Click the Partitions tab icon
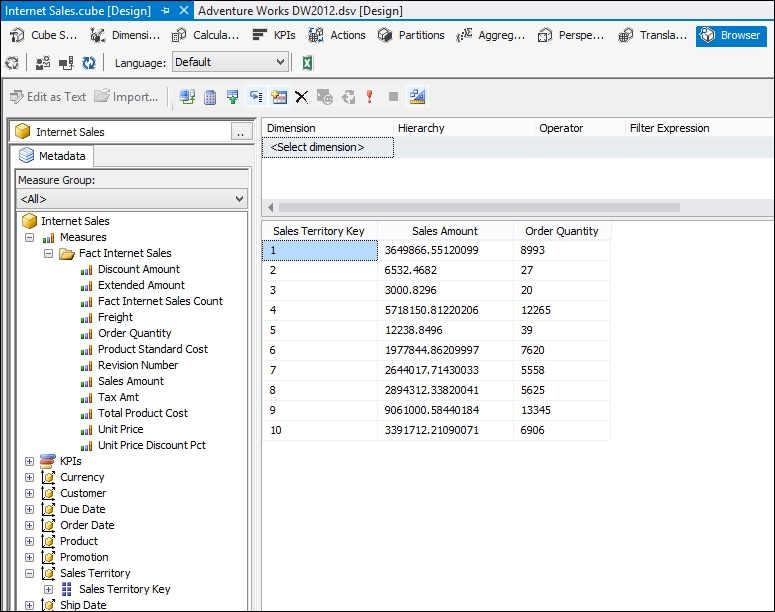The width and height of the screenshot is (775, 612). coord(385,35)
